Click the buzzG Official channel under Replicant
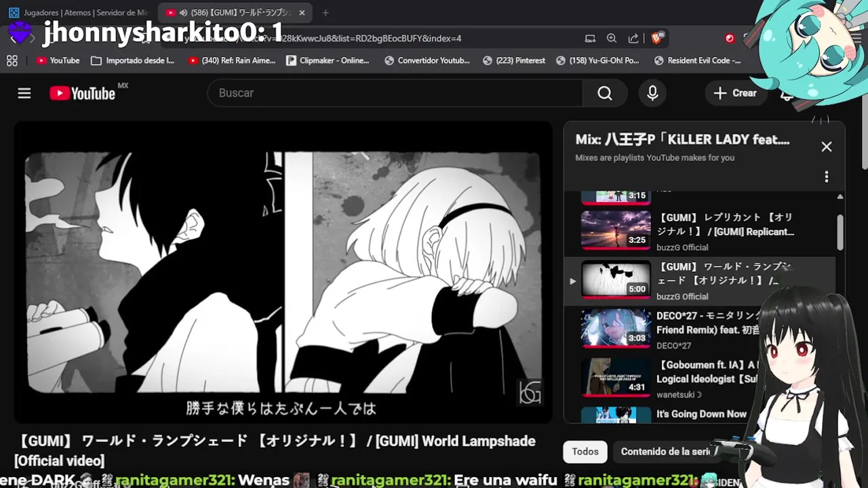 [x=682, y=247]
